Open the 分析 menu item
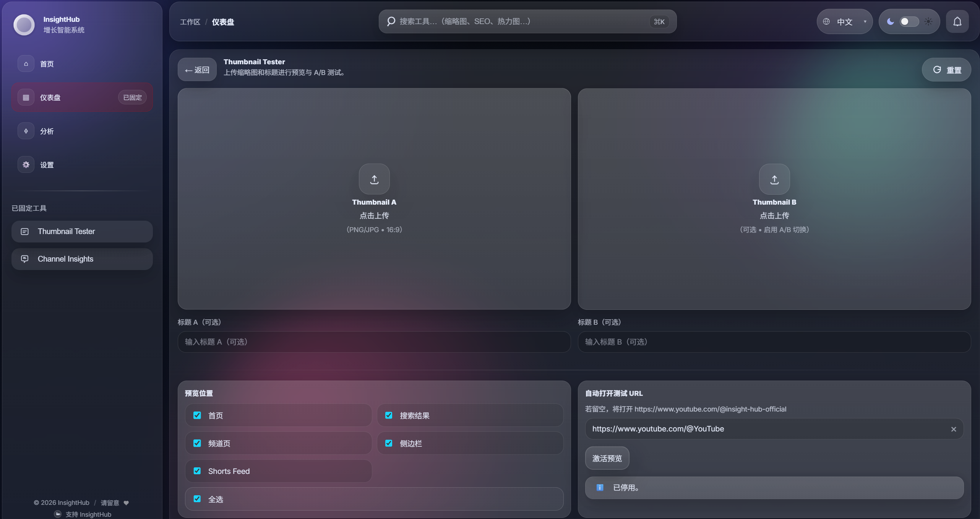Viewport: 980px width, 519px height. click(82, 131)
